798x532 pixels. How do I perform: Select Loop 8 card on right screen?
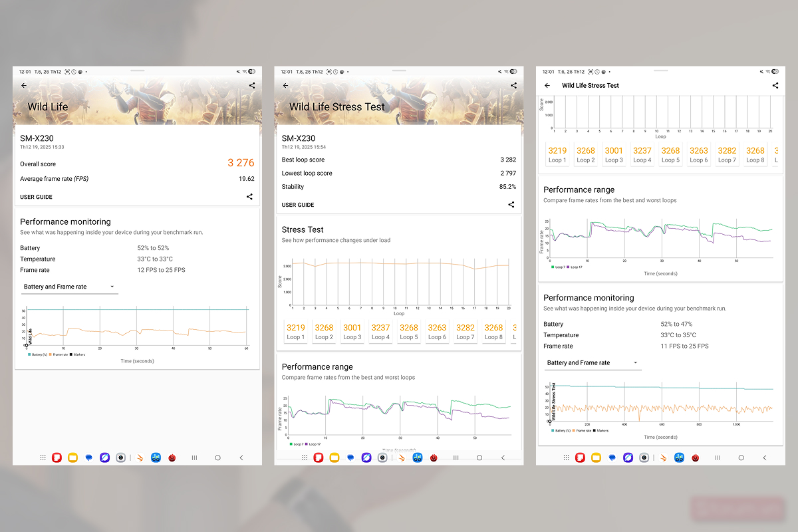click(755, 155)
